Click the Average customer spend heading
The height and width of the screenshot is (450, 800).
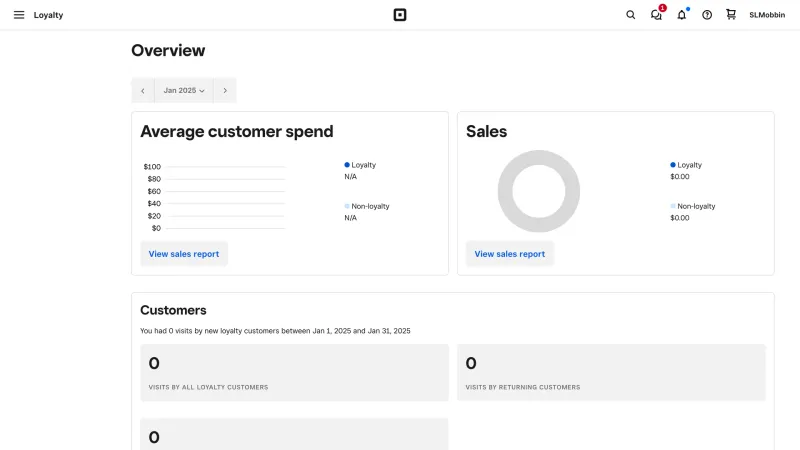click(237, 132)
